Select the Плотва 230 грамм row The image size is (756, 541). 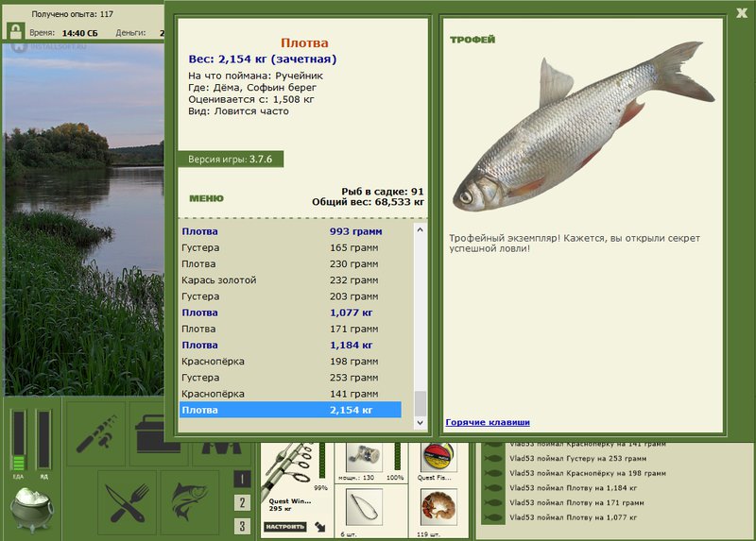[x=290, y=264]
